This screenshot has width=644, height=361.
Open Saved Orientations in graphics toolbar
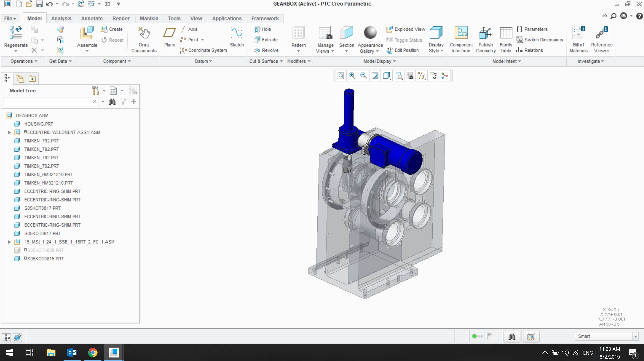coord(398,76)
